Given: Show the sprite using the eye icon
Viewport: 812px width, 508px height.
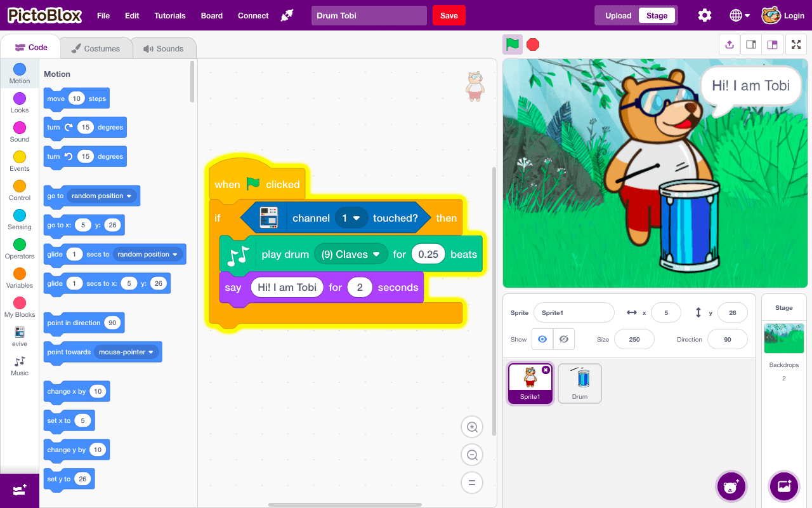Looking at the screenshot, I should click(x=542, y=339).
